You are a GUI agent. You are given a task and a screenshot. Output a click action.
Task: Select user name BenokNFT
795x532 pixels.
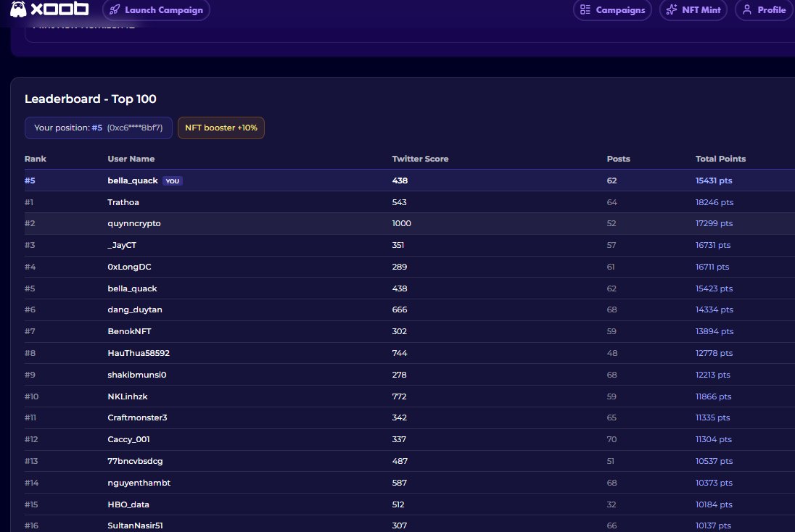click(x=129, y=331)
